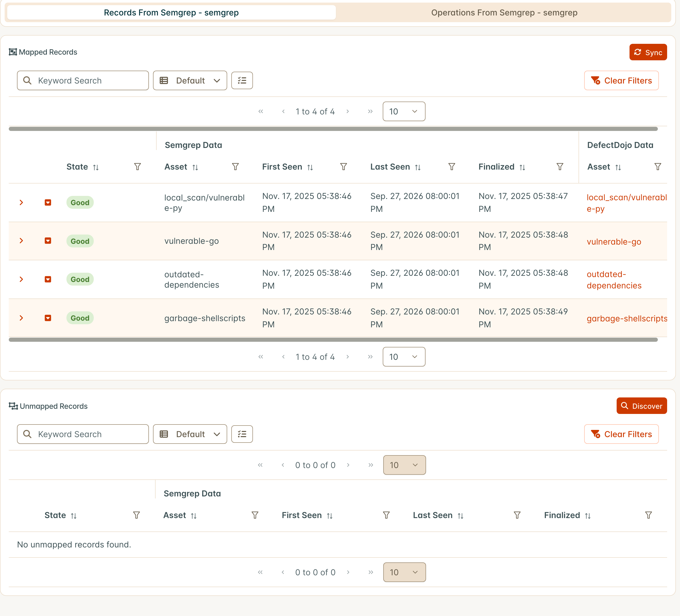Screen dimensions: 680x616
Task: Click horizontal scrollbar below Mapped table
Action: 333,339
